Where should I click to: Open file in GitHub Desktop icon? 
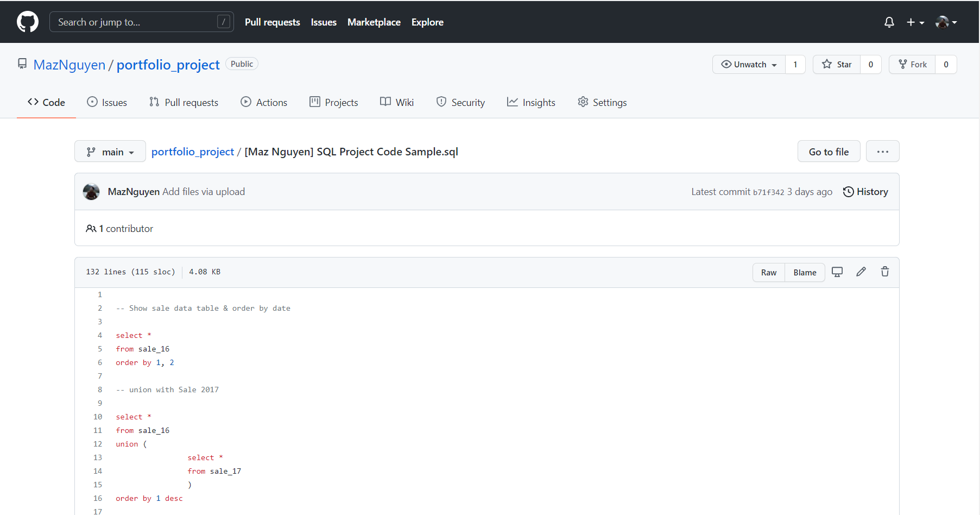click(837, 272)
